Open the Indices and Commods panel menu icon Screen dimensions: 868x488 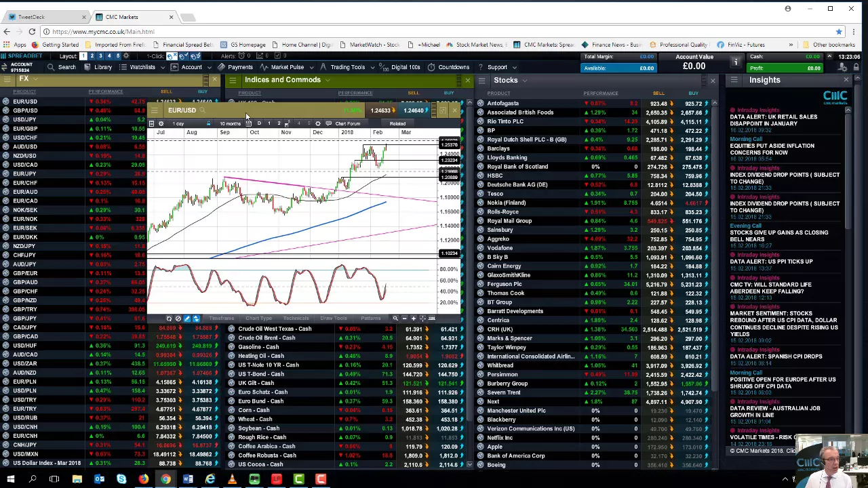click(233, 80)
